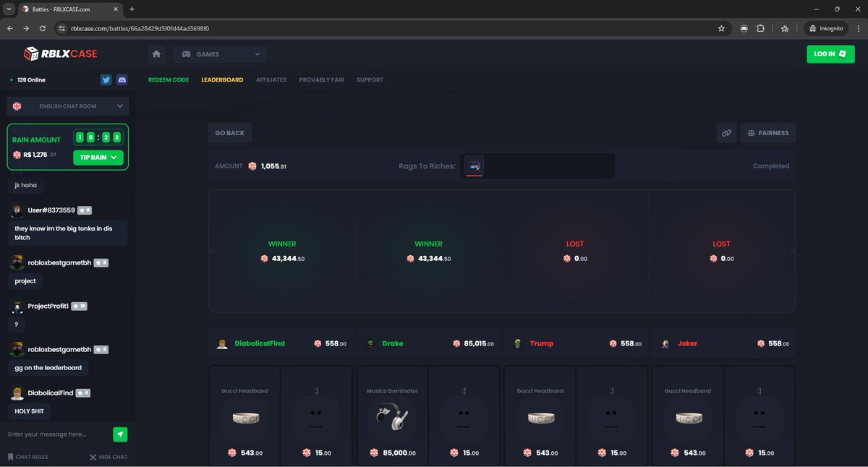Image resolution: width=868 pixels, height=467 pixels.
Task: Click the RBLXCASE logo
Action: pos(61,53)
